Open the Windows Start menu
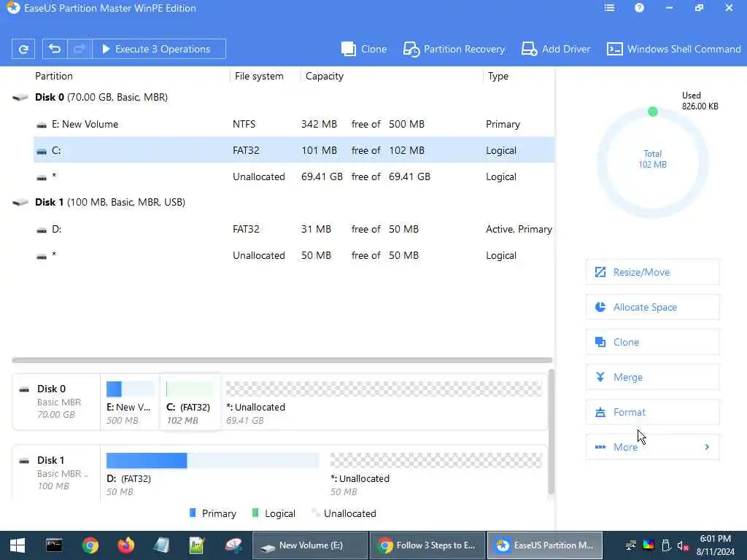Image resolution: width=747 pixels, height=560 pixels. [x=18, y=545]
